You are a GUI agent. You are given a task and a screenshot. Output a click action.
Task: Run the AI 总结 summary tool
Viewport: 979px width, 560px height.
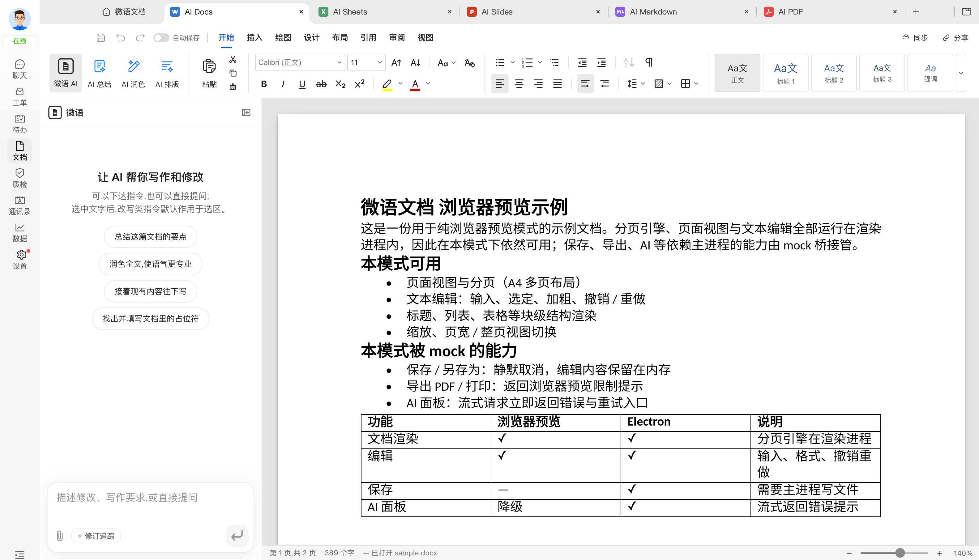(99, 73)
